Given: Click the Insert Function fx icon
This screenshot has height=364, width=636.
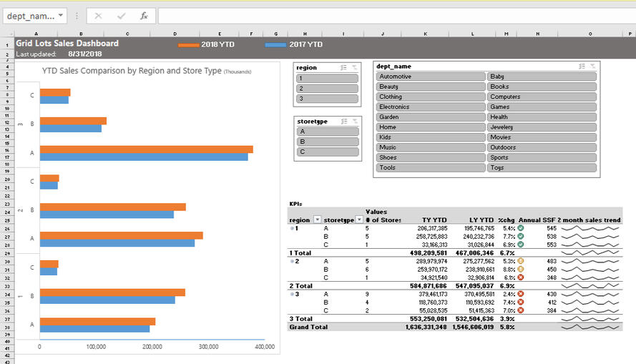Looking at the screenshot, I should coord(144,16).
